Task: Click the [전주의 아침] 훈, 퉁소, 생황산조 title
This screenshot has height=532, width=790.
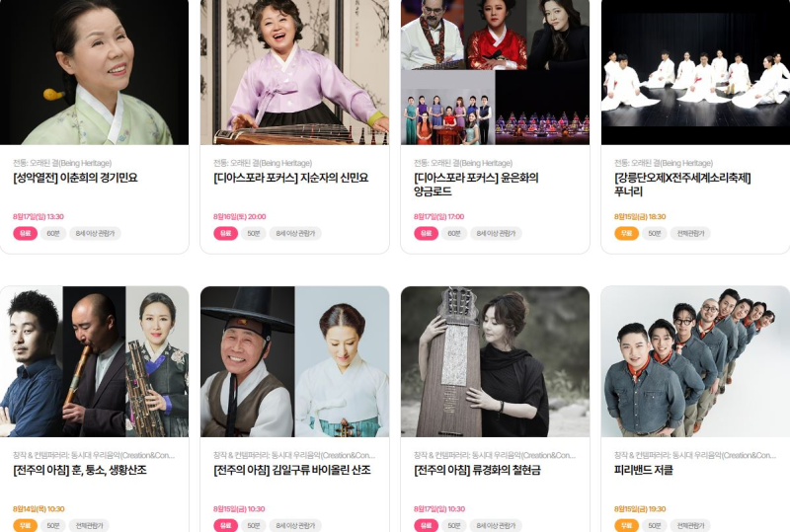Action: (80, 470)
